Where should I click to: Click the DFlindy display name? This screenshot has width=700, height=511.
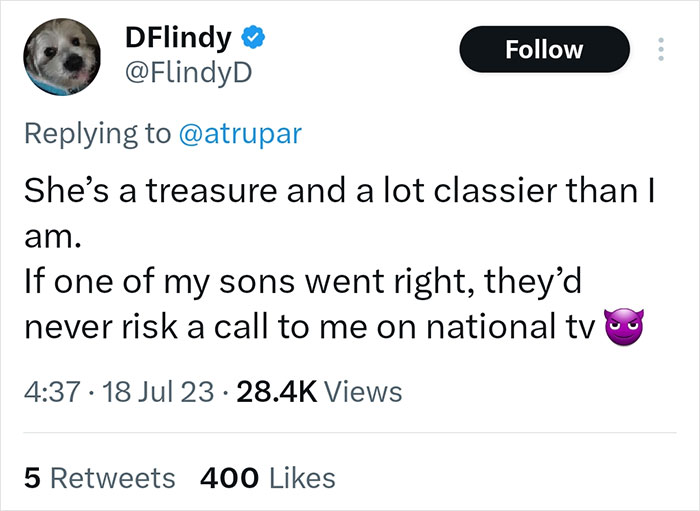[x=179, y=38]
